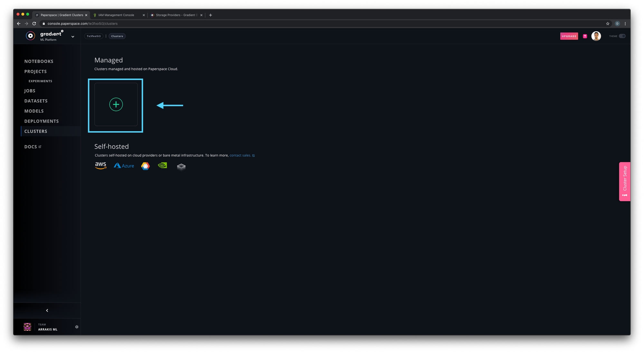This screenshot has width=644, height=353.
Task: Click the bare metal stack icon
Action: coord(181,166)
